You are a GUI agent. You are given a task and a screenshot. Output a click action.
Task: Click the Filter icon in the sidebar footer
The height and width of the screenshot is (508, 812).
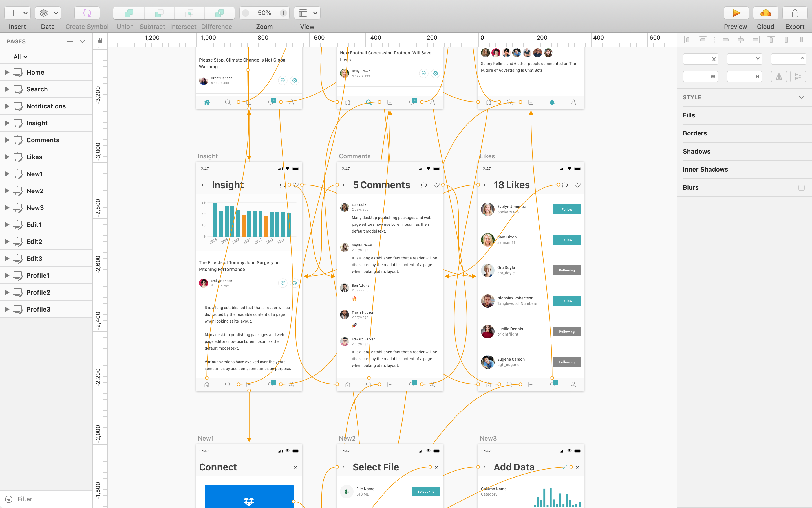(x=9, y=499)
